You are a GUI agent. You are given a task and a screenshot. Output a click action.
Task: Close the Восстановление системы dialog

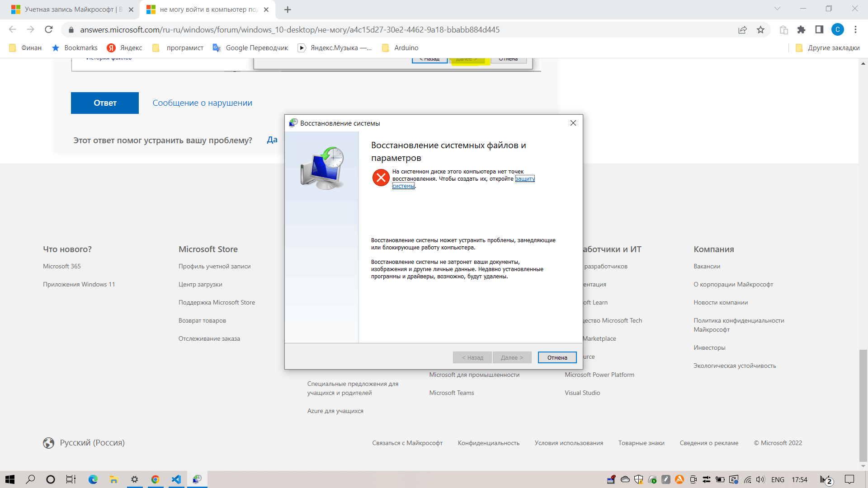coord(573,123)
